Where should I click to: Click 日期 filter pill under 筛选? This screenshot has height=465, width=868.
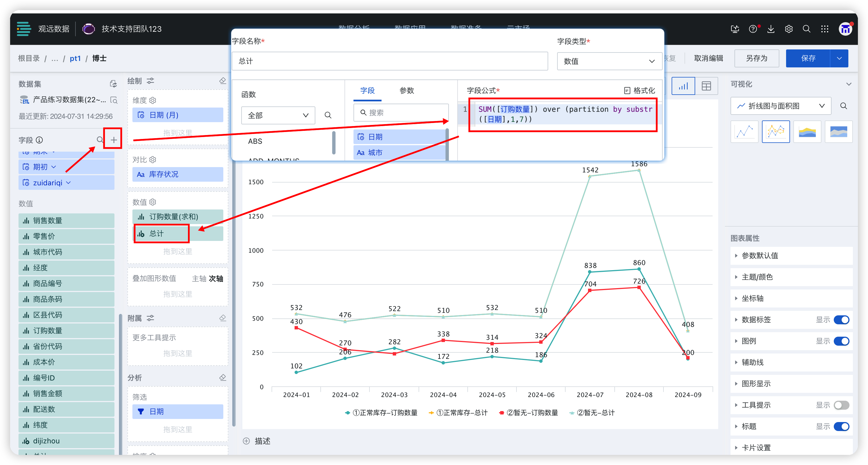178,411
